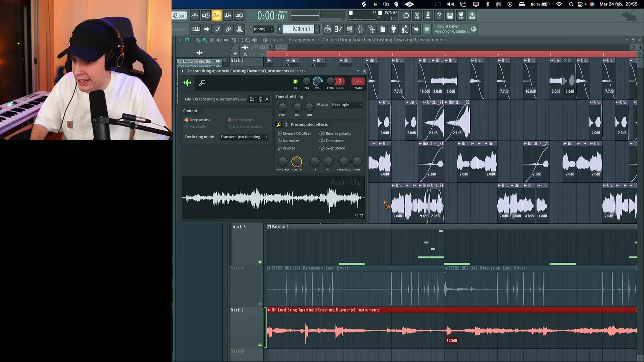The width and height of the screenshot is (644, 362).
Task: Click the 32-bit display toggle under waveform
Action: tap(358, 216)
